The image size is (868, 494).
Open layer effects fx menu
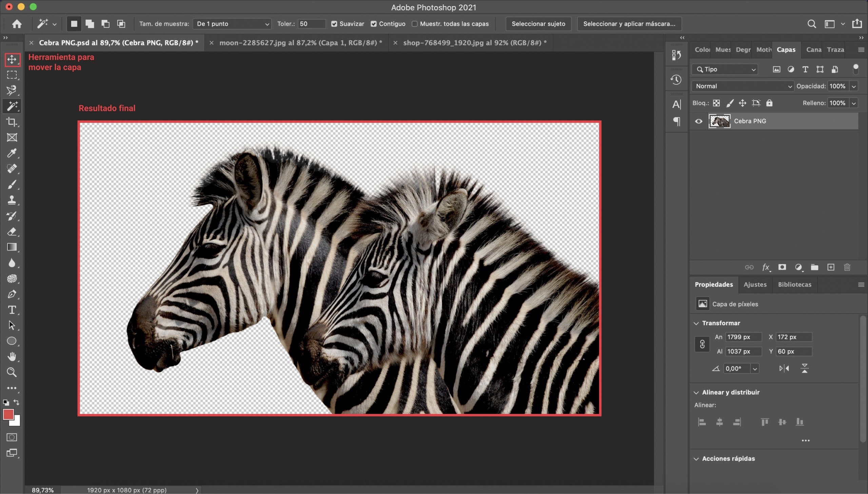tap(766, 267)
